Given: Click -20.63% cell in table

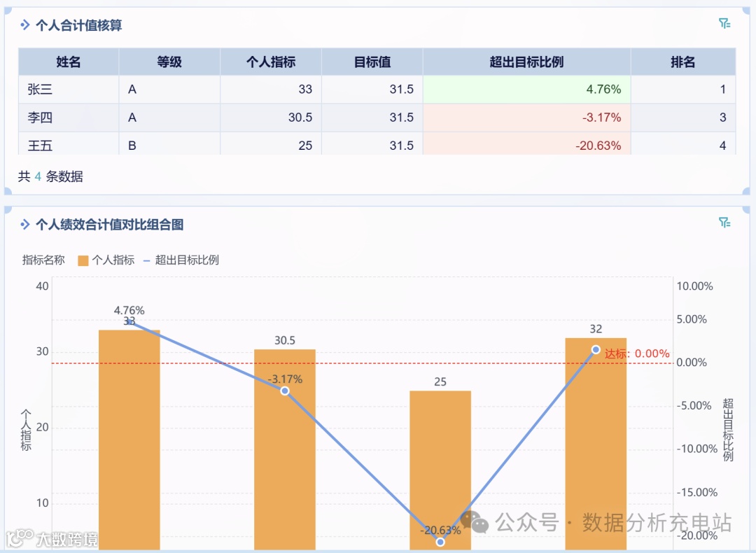Looking at the screenshot, I should tap(526, 143).
